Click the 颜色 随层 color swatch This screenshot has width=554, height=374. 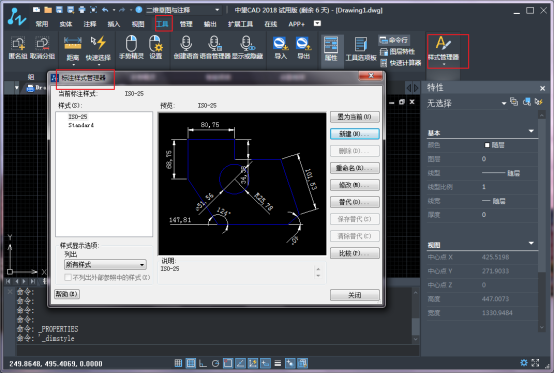[487, 145]
